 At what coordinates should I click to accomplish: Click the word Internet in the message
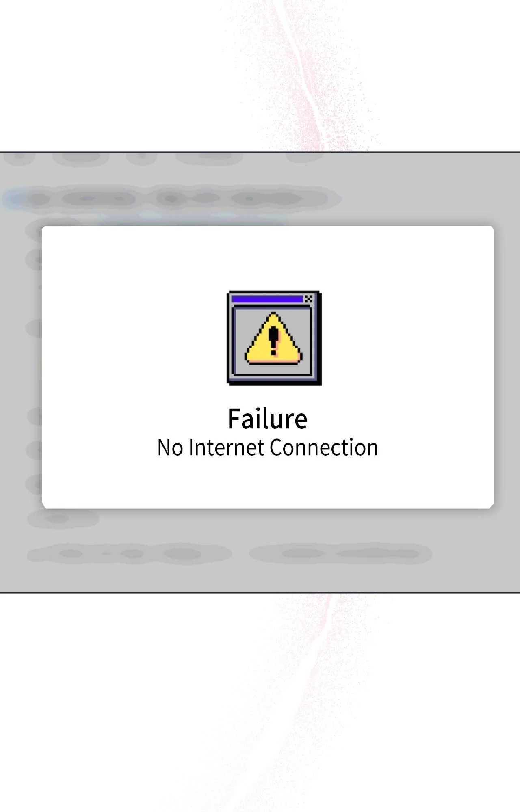[226, 447]
